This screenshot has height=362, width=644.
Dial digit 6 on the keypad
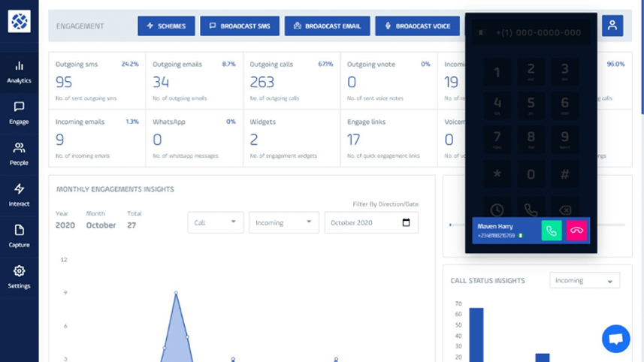click(565, 106)
